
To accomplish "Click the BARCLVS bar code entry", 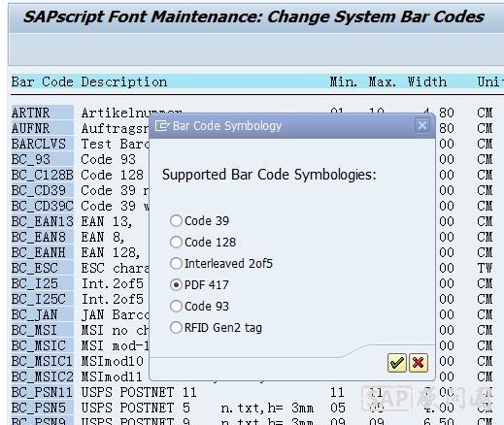I will click(43, 144).
